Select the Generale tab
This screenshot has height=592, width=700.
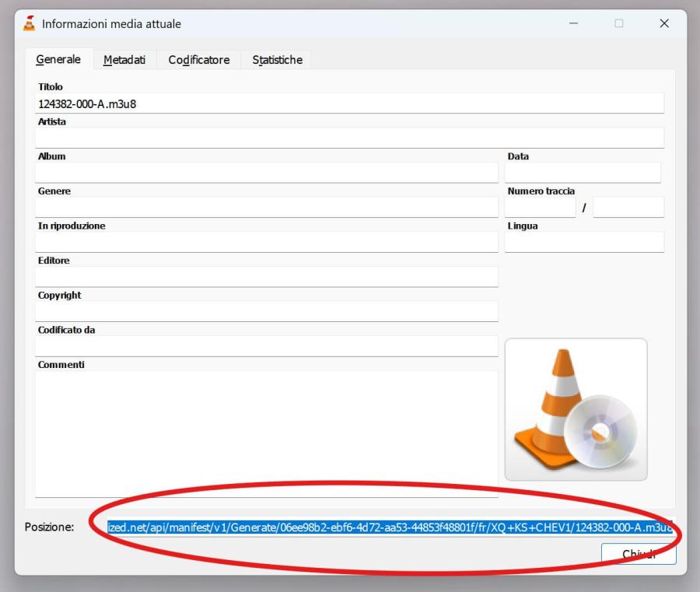click(x=58, y=60)
